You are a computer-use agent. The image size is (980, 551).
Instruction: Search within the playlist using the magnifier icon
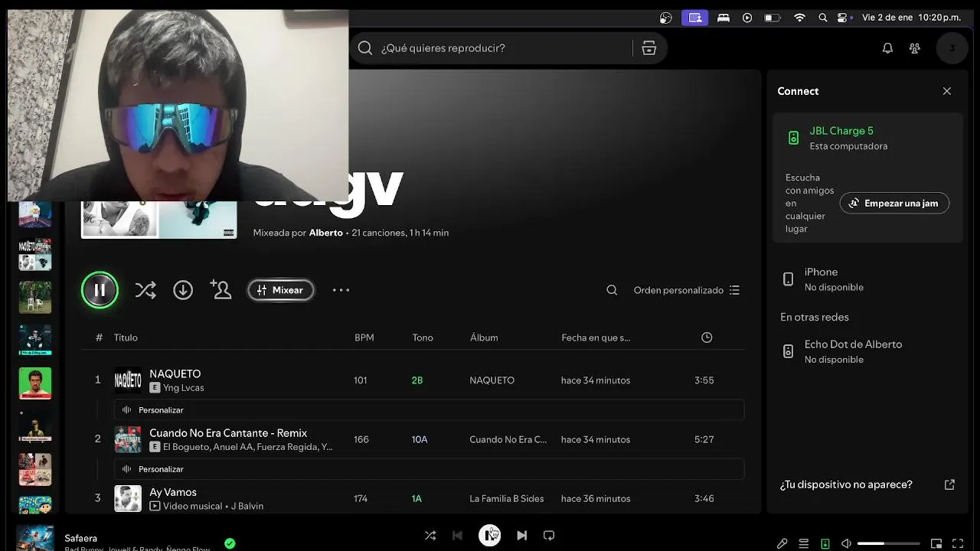pyautogui.click(x=612, y=290)
